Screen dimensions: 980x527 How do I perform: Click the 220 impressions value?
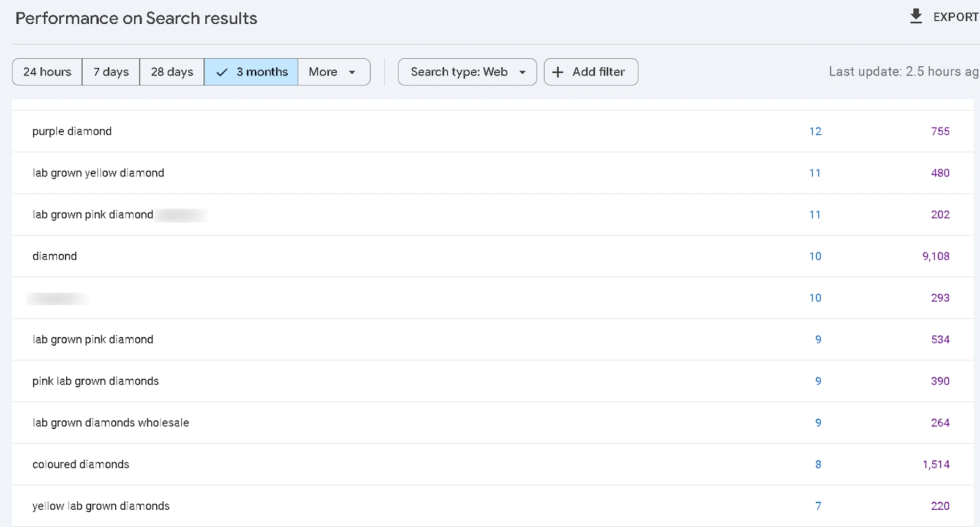[x=940, y=506]
